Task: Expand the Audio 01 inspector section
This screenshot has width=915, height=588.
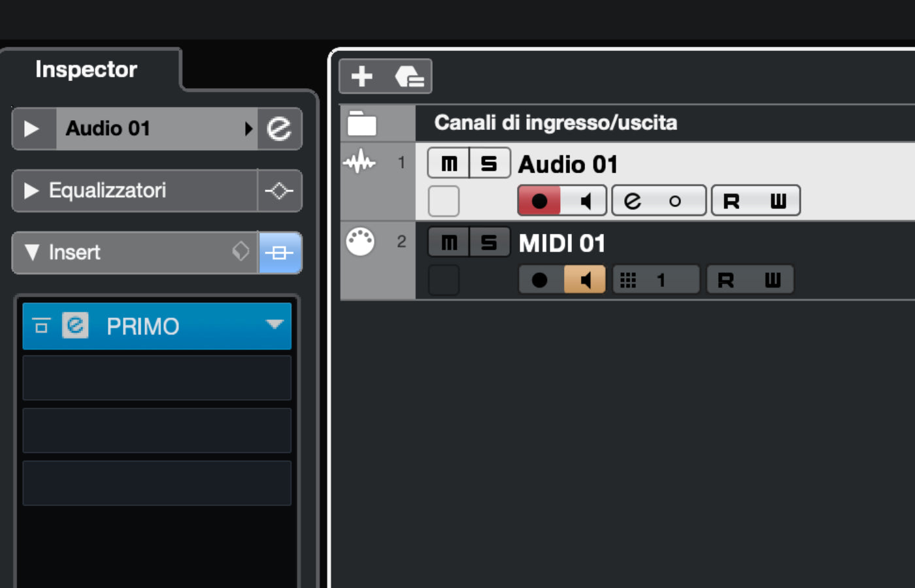Action: click(31, 129)
